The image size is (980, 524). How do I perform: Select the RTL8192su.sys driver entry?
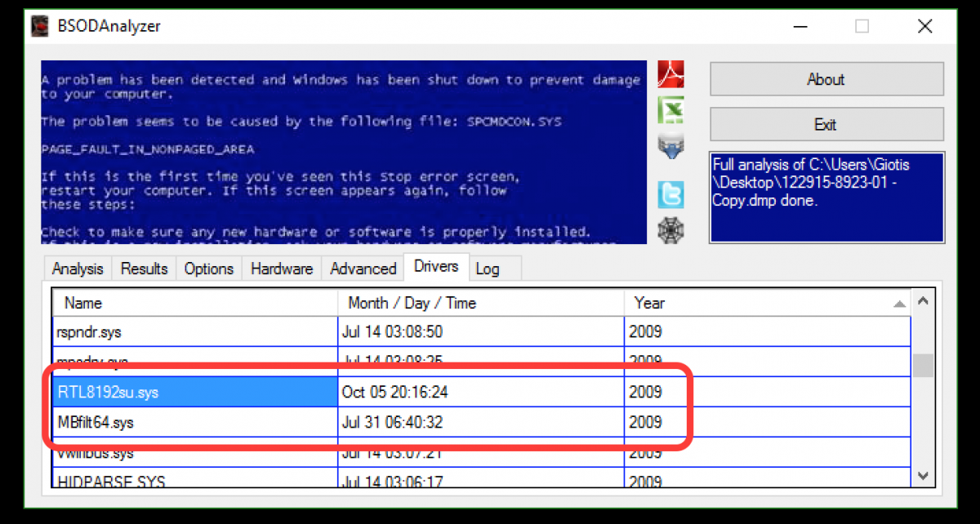[x=195, y=392]
